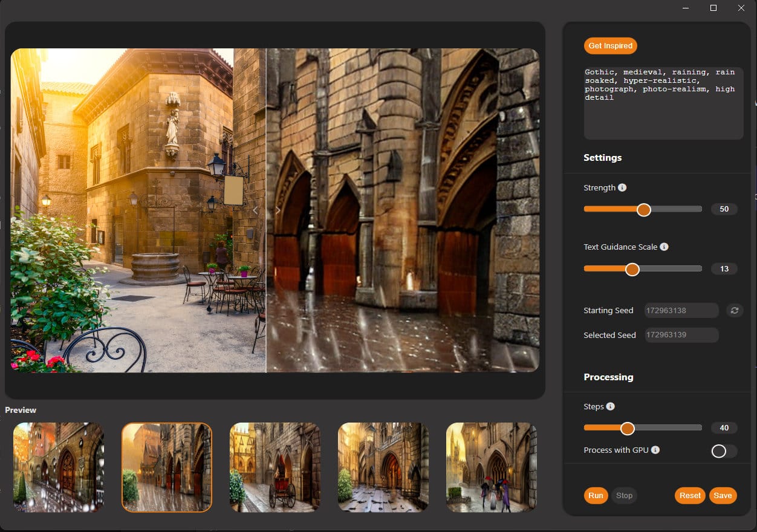757x532 pixels.
Task: Click the Text Guidance Scale value box showing 13
Action: (x=724, y=269)
